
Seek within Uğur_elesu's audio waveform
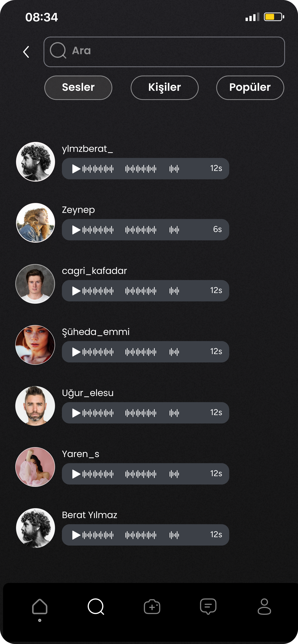(x=131, y=413)
